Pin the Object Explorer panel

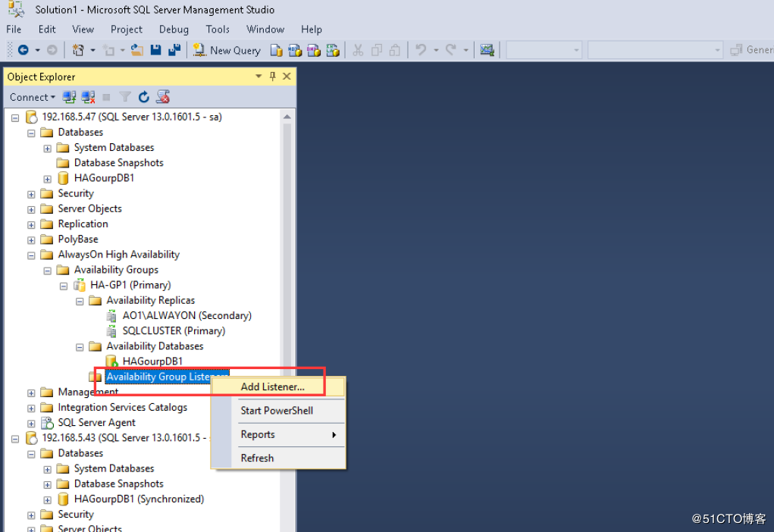pos(272,76)
